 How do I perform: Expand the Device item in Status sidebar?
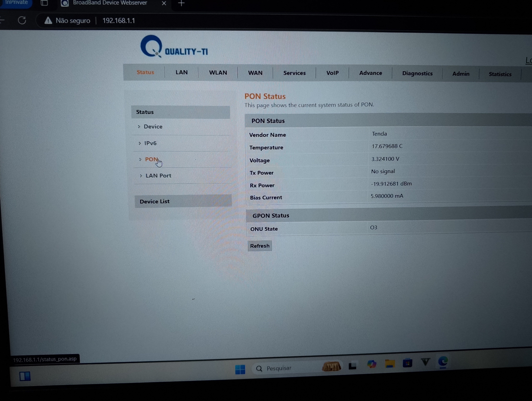coord(153,127)
